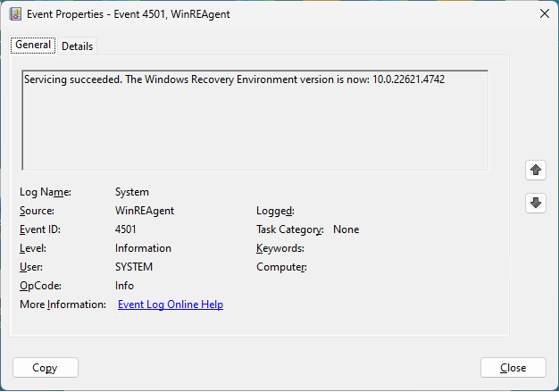559x392 pixels.
Task: Click the Keywords field label
Action: (x=280, y=248)
